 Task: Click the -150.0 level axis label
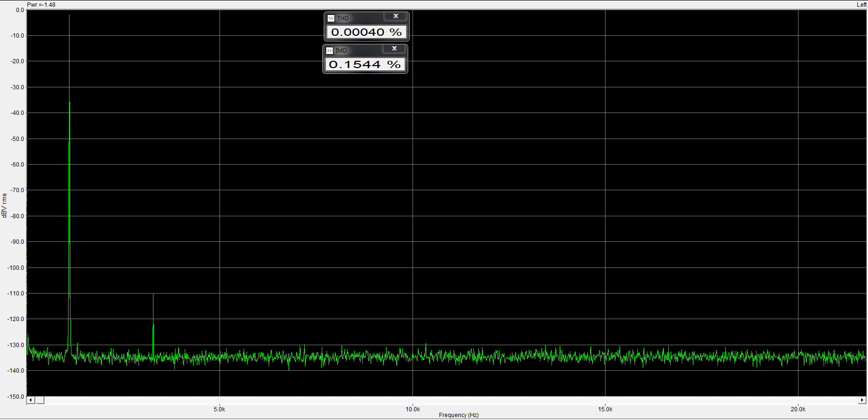coord(16,397)
